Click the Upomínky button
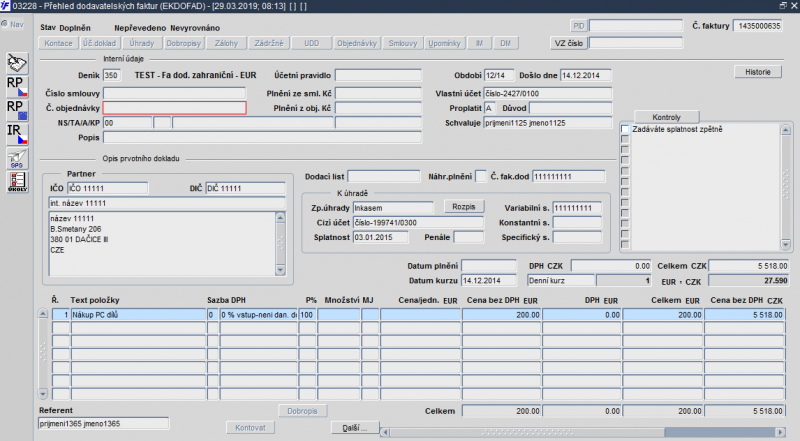The width and height of the screenshot is (800, 441). click(444, 43)
